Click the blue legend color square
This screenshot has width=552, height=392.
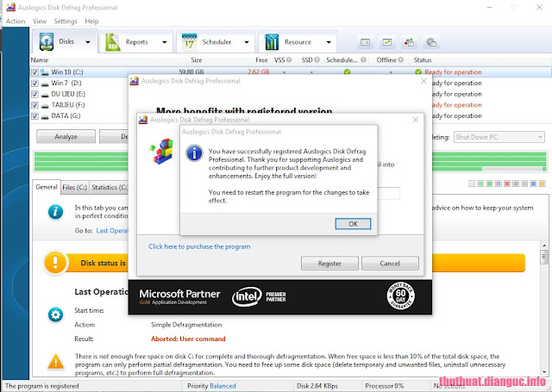[533, 184]
